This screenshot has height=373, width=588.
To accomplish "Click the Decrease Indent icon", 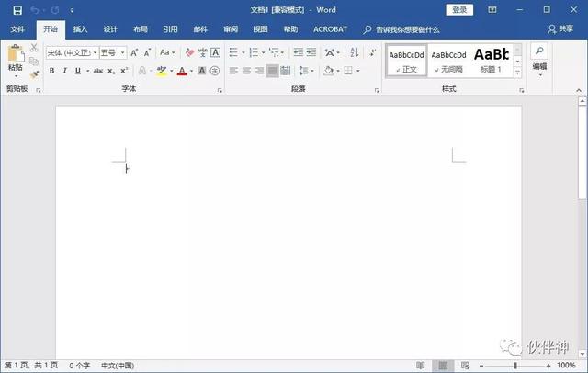I will coord(299,52).
